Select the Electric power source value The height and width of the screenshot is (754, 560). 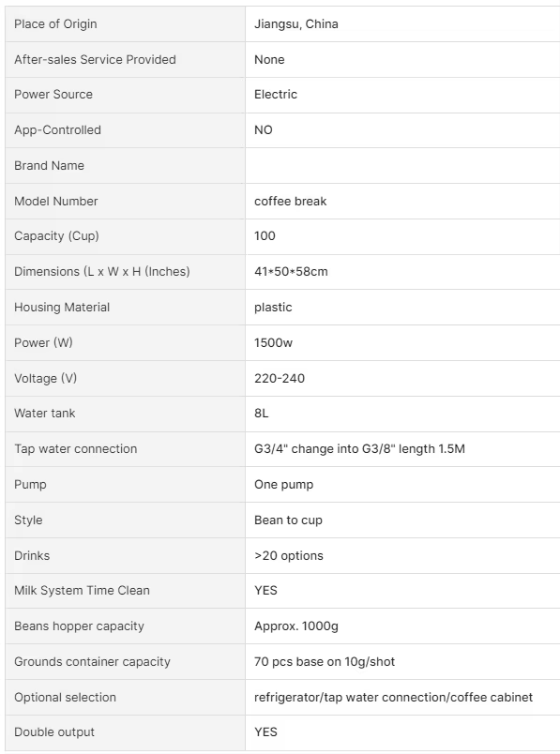[x=275, y=94]
